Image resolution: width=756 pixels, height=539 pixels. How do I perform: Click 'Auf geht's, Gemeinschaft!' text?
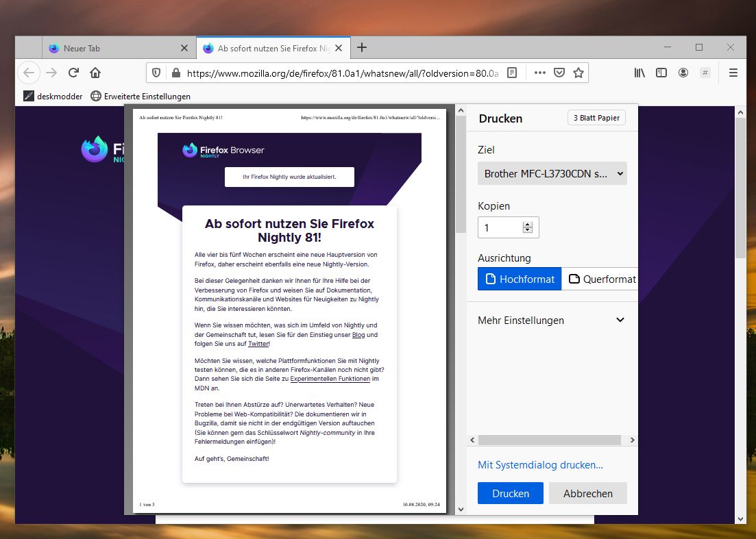232,459
